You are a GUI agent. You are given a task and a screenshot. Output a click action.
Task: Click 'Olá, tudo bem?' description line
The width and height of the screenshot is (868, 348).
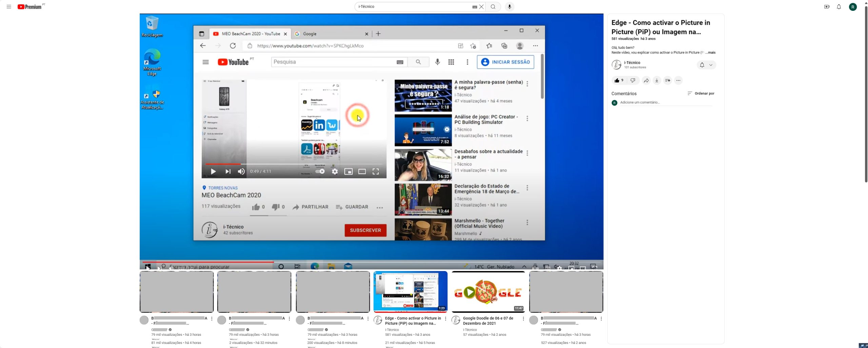click(623, 48)
